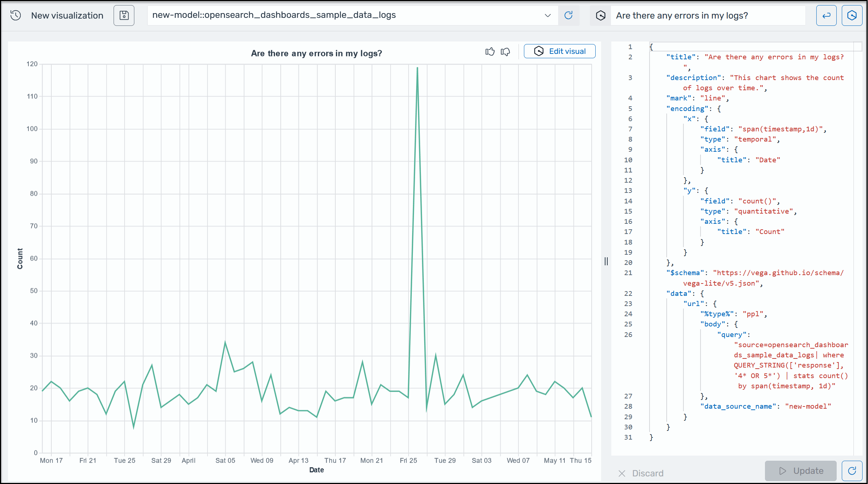Collapse the code panel using the divider handle

click(x=606, y=261)
